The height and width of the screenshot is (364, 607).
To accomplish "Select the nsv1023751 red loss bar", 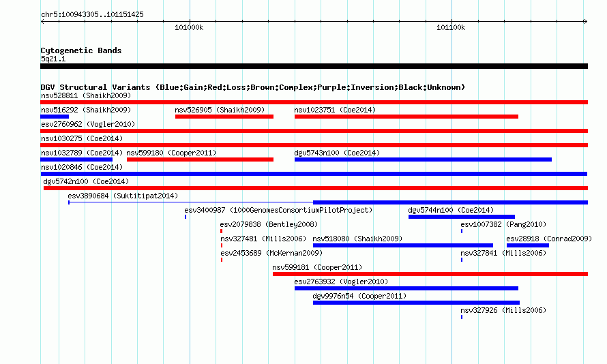I will (406, 117).
